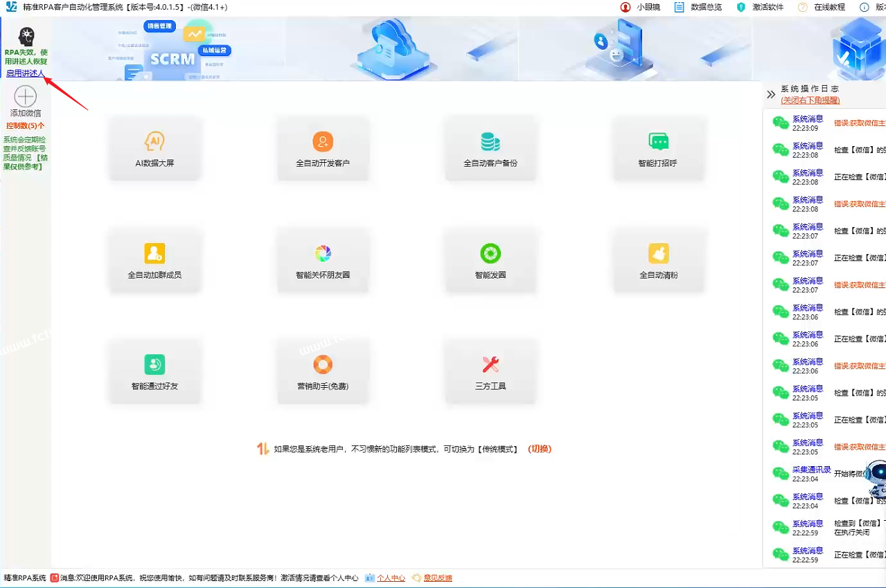Click 意见反馈 in status bar
This screenshot has height=588, width=886.
tap(437, 578)
